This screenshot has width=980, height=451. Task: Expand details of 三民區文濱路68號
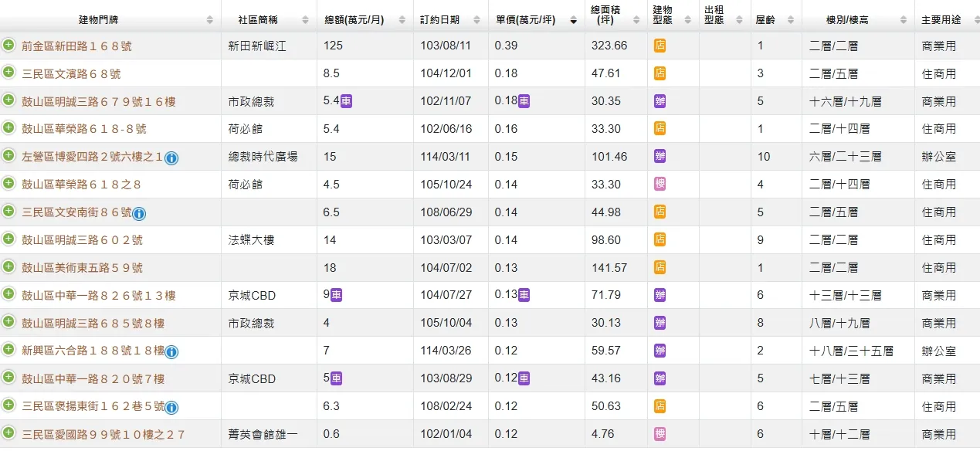[8, 72]
